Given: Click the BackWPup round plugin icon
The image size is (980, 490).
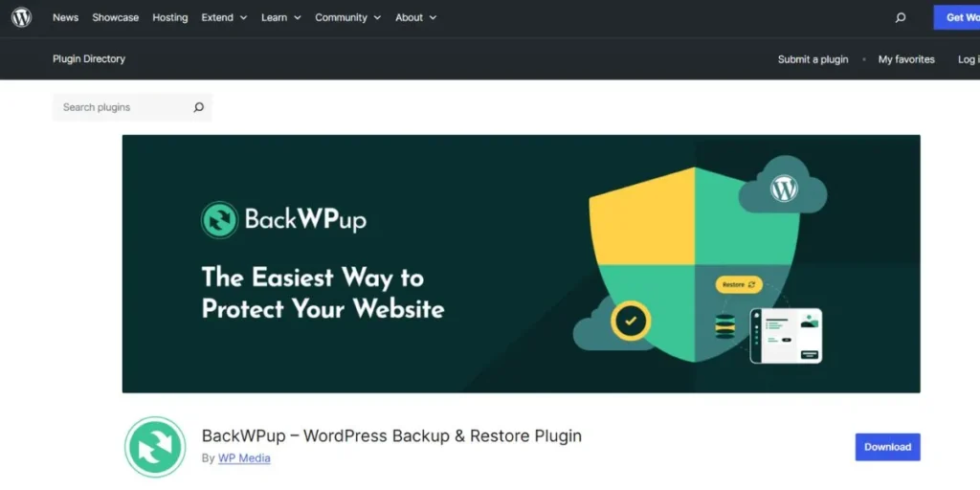Looking at the screenshot, I should 155,448.
